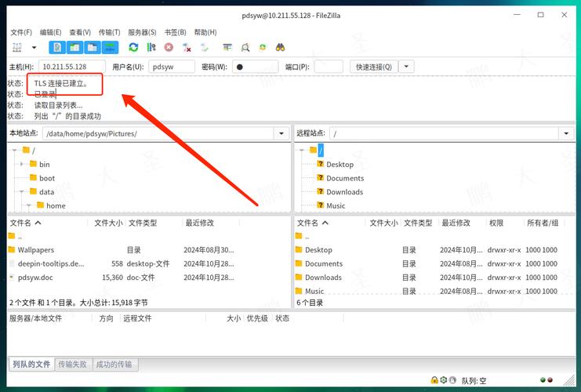Switch to the 传输失败 tab

(73, 365)
